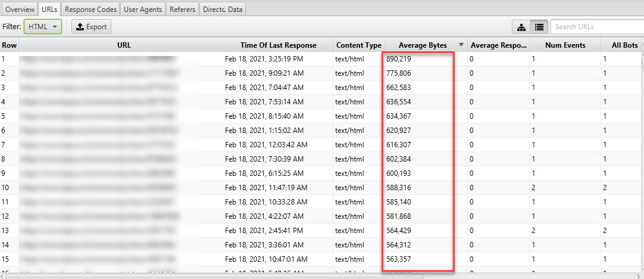Select the Referers tab
Image resolution: width=644 pixels, height=279 pixels.
[182, 8]
